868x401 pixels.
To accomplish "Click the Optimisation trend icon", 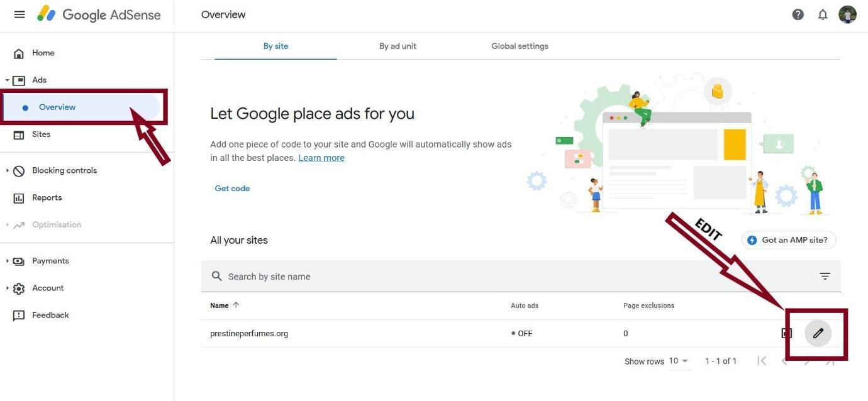I will coord(19,225).
